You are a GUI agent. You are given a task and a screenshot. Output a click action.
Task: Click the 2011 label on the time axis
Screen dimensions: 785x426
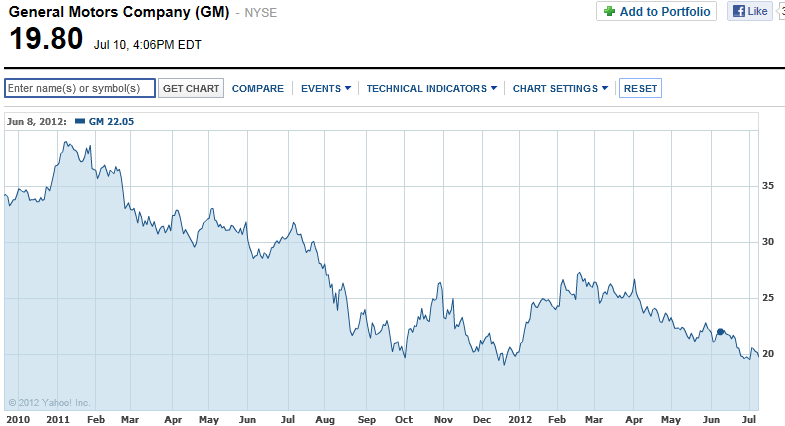[x=57, y=419]
